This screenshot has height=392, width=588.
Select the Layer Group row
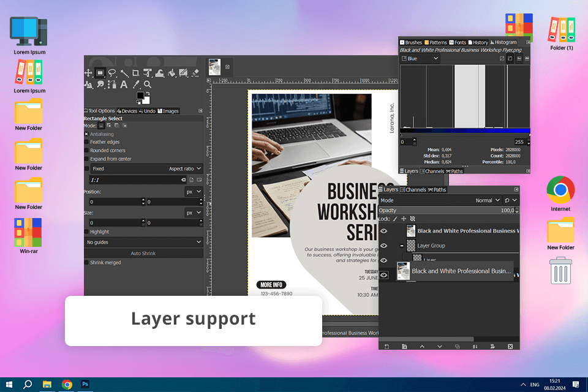click(449, 246)
